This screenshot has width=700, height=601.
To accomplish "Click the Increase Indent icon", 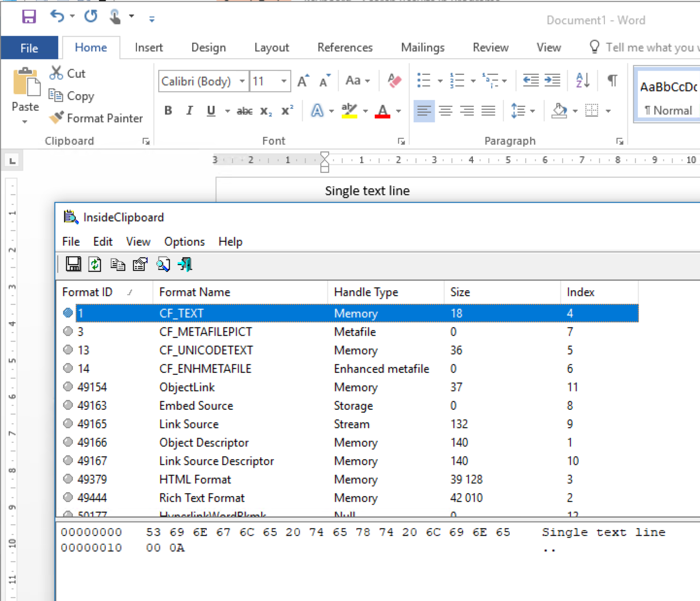I will tap(552, 81).
